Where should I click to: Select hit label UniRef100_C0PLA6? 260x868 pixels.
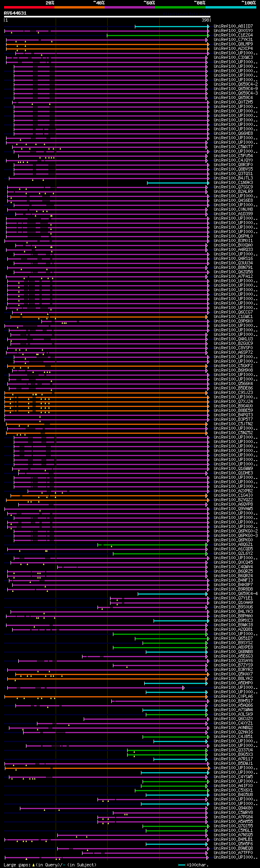[233, 696]
